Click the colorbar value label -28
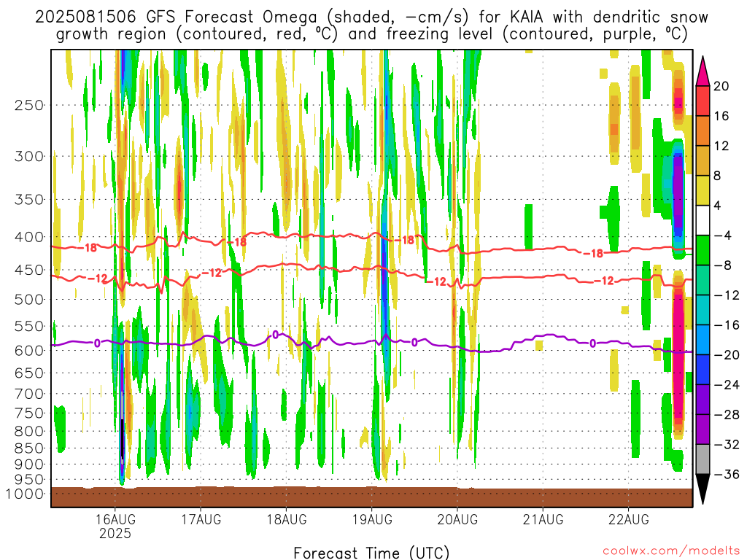This screenshot has width=747, height=560. click(727, 415)
